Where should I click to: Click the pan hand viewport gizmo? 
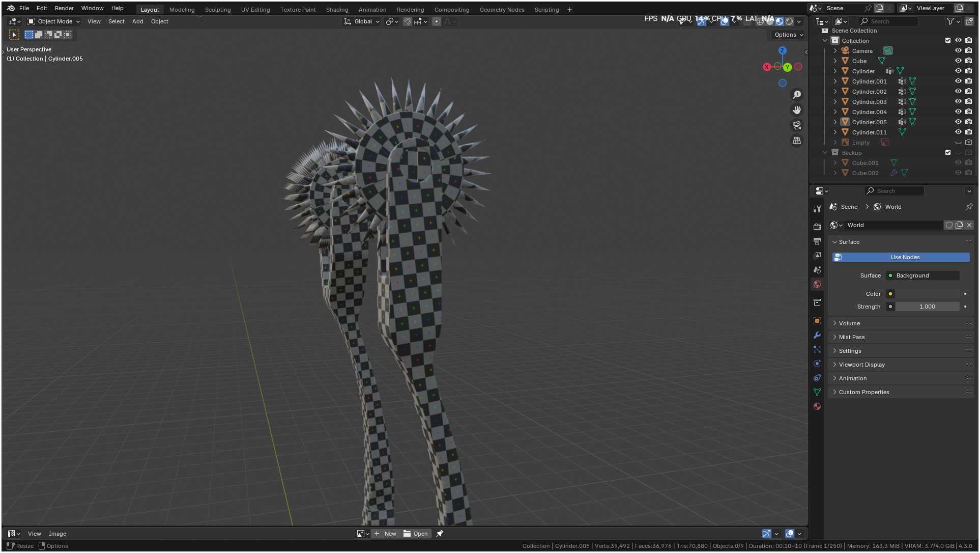tap(797, 110)
